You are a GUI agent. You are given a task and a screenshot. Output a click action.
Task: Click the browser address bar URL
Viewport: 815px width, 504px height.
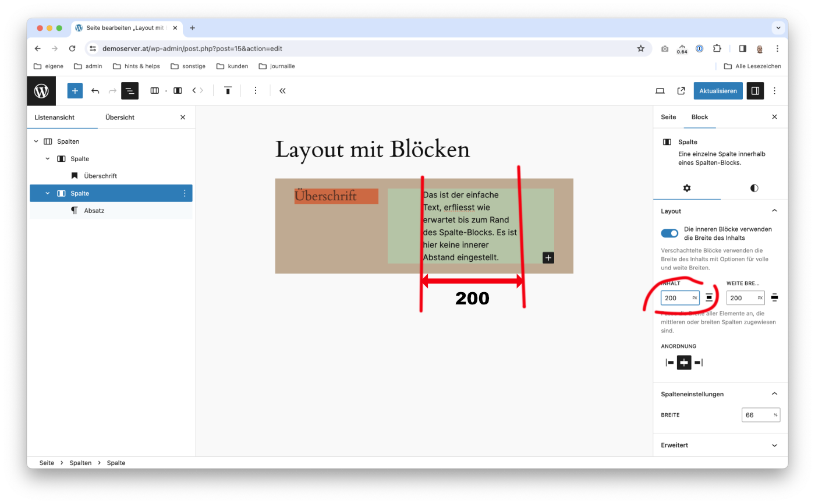point(192,49)
